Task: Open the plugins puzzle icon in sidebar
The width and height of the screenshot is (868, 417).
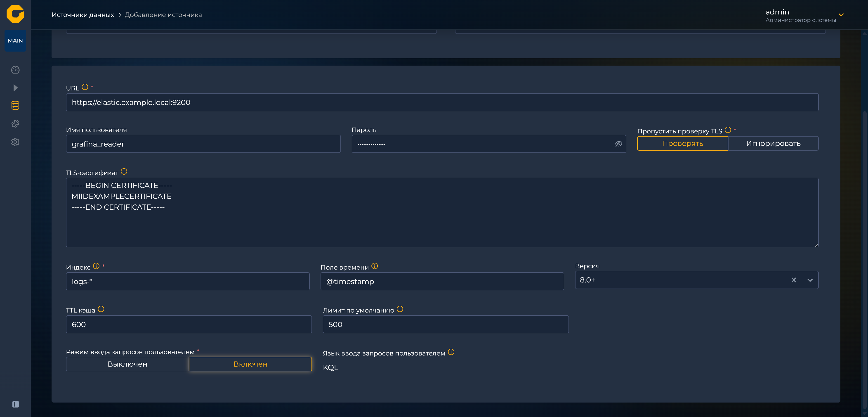Action: click(x=15, y=124)
